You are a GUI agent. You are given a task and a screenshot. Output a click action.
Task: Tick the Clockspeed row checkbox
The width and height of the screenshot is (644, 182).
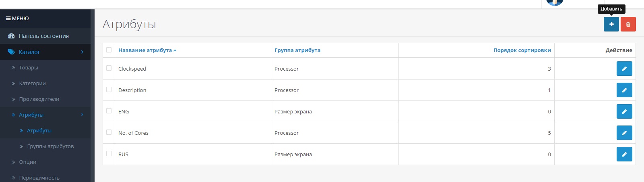pyautogui.click(x=109, y=68)
